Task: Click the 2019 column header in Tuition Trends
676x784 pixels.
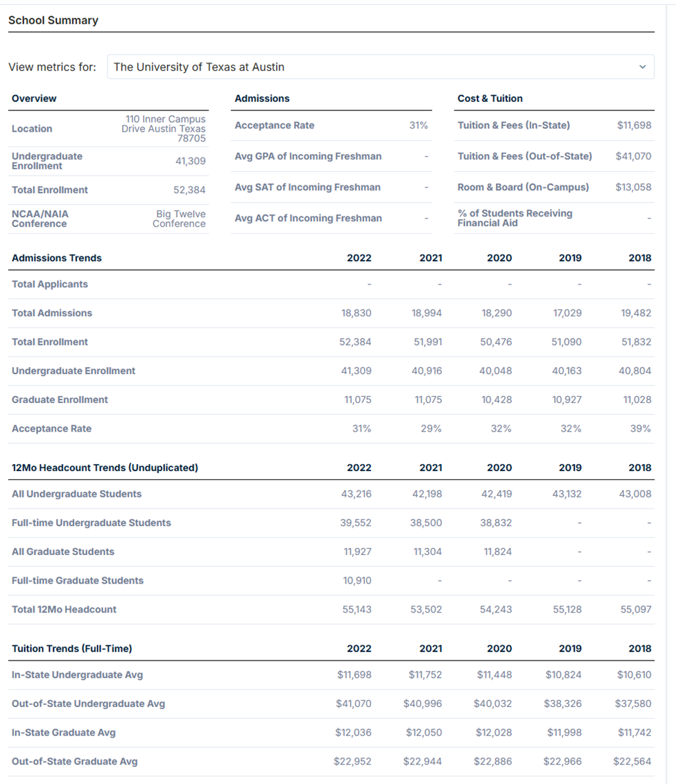Action: [x=570, y=649]
